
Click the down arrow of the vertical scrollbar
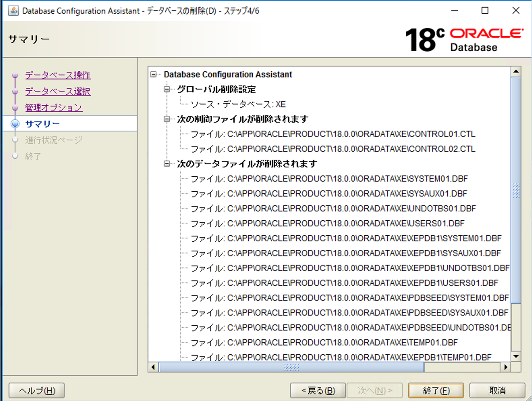515,356
